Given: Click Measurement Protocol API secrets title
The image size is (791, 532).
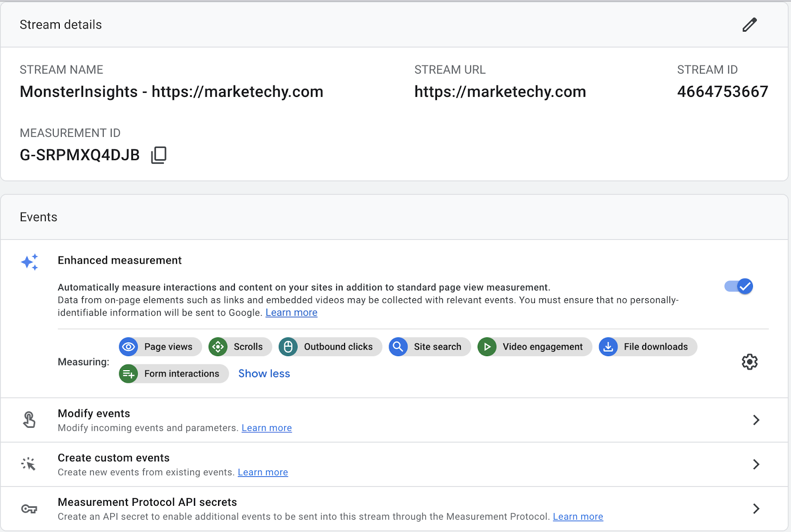Looking at the screenshot, I should (x=147, y=502).
